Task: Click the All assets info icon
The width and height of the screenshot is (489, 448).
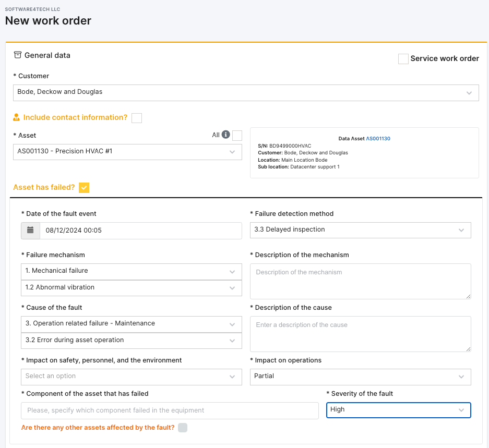Action: point(226,135)
